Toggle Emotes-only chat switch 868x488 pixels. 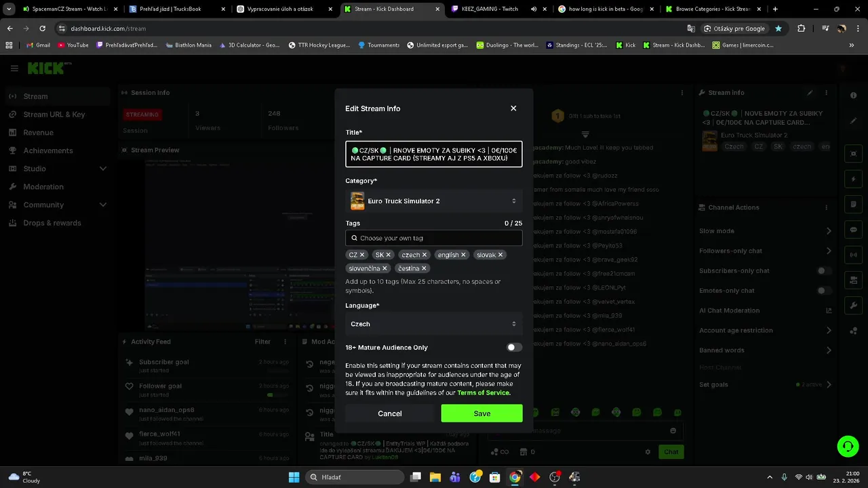coord(824,290)
